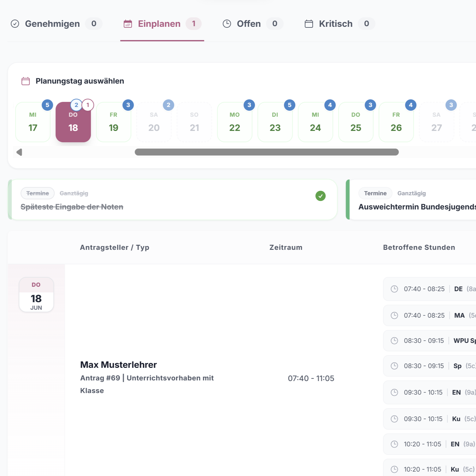Screen dimensions: 476x476
Task: Click calendar icon beside Planungstag auswählen
Action: click(x=26, y=81)
